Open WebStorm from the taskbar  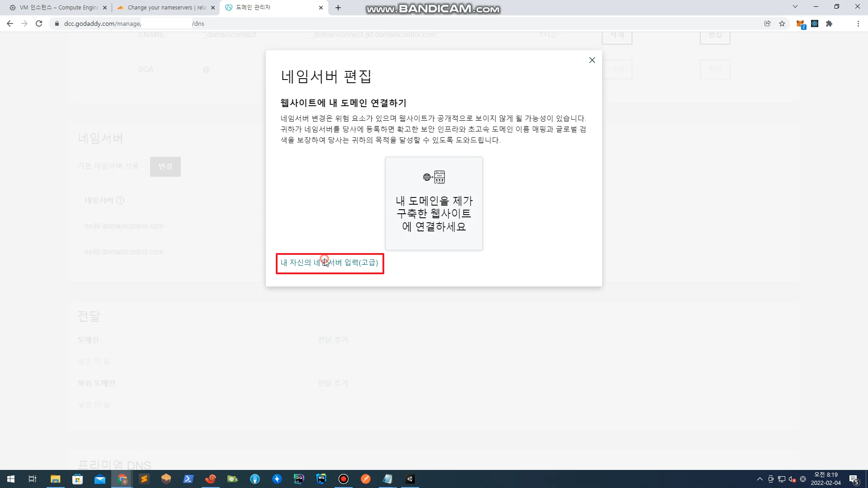[x=321, y=479]
